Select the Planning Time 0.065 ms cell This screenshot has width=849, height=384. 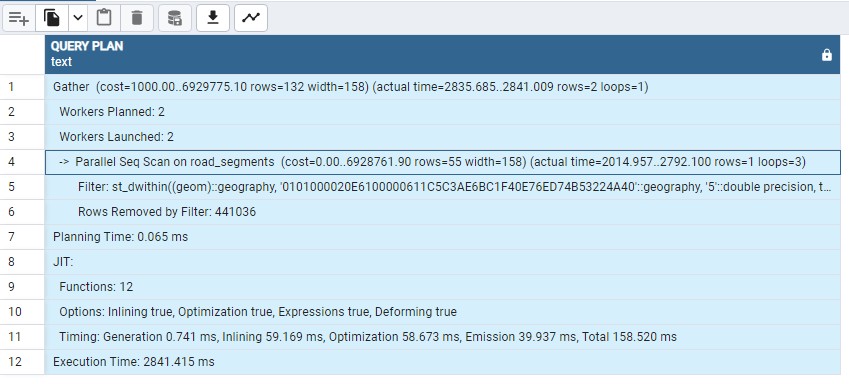click(442, 237)
